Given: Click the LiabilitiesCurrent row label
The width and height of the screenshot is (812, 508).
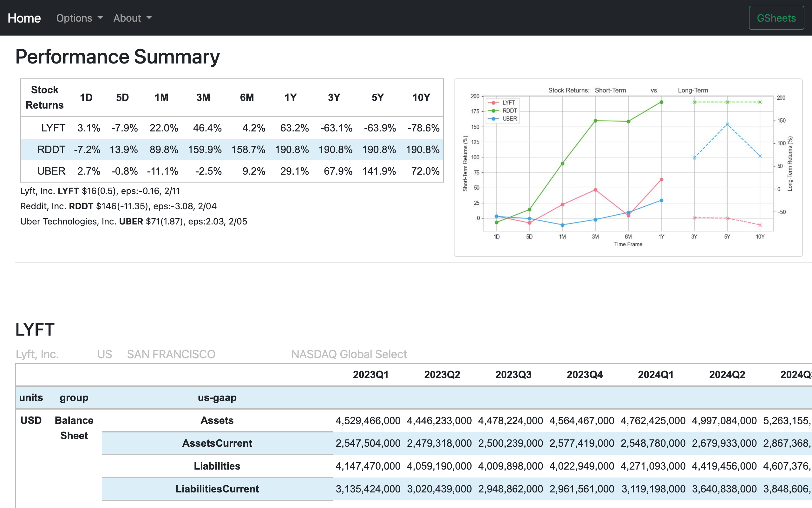Looking at the screenshot, I should pos(217,489).
